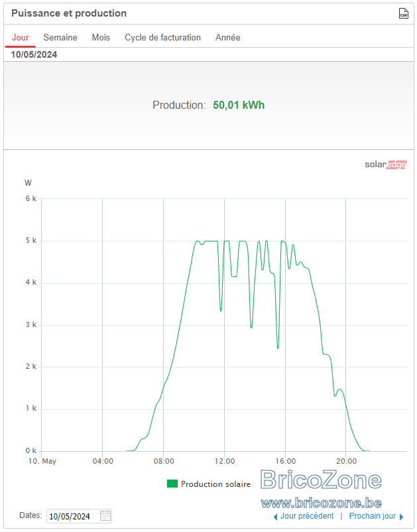This screenshot has width=417, height=532.
Task: Click the previous day arrow icon
Action: pyautogui.click(x=275, y=517)
